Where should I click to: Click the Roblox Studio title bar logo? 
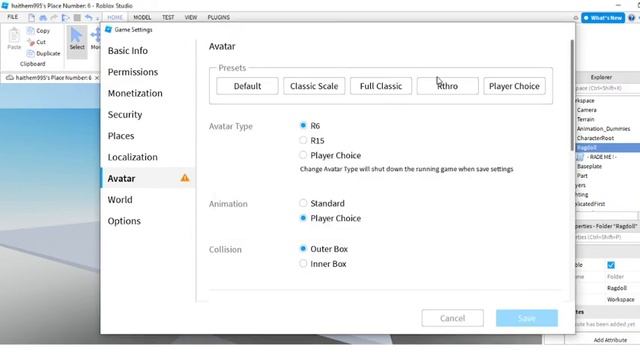tap(5, 5)
